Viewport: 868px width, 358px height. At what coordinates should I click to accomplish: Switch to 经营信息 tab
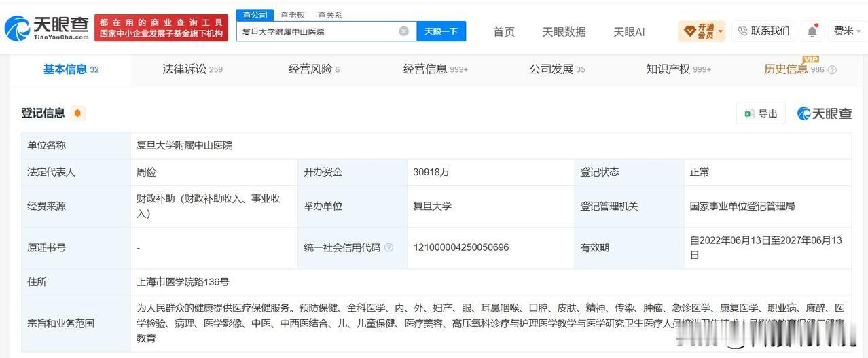(x=435, y=69)
